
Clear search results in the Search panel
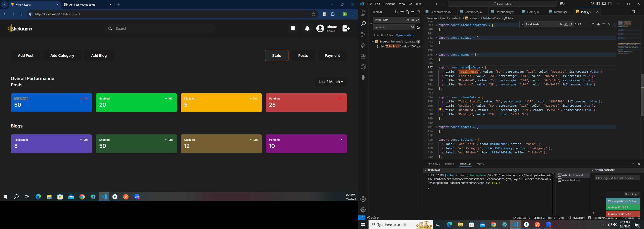coord(402,12)
